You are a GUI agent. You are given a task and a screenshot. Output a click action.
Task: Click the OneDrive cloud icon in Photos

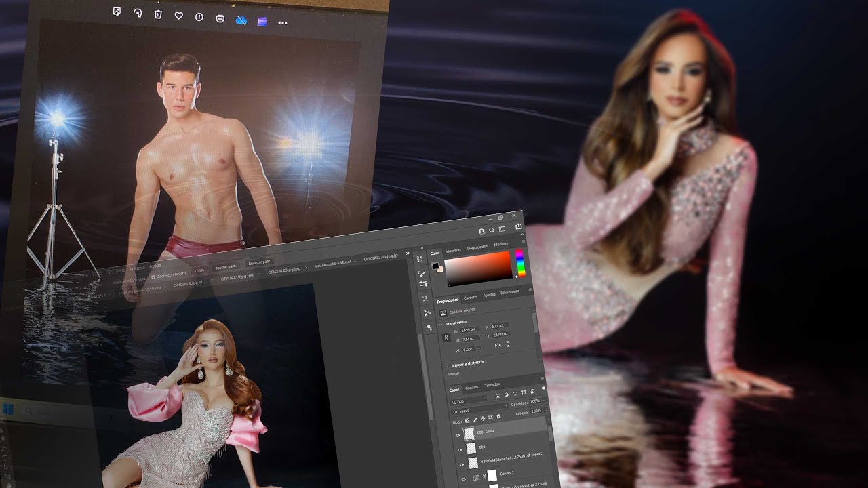click(x=241, y=20)
